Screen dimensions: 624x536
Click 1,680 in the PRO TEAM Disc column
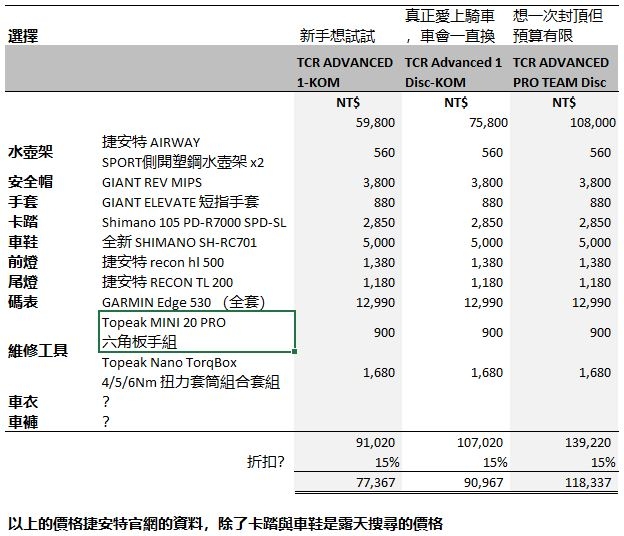pos(595,372)
